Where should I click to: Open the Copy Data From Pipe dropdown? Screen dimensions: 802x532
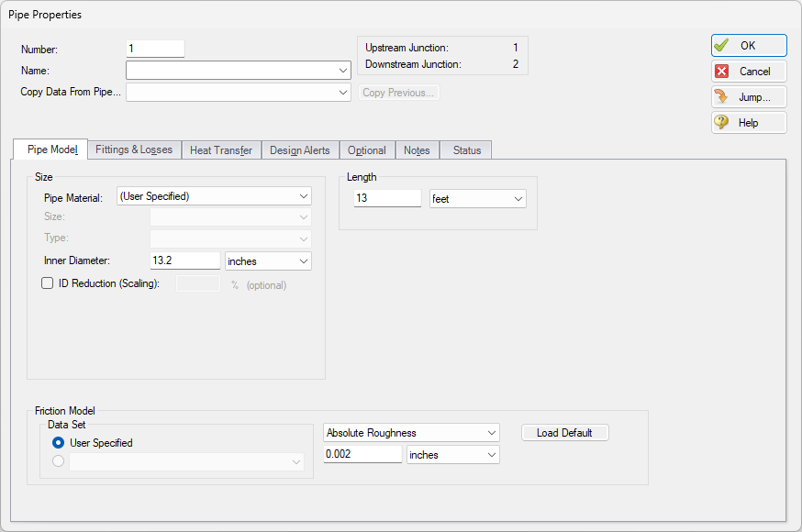(x=239, y=93)
